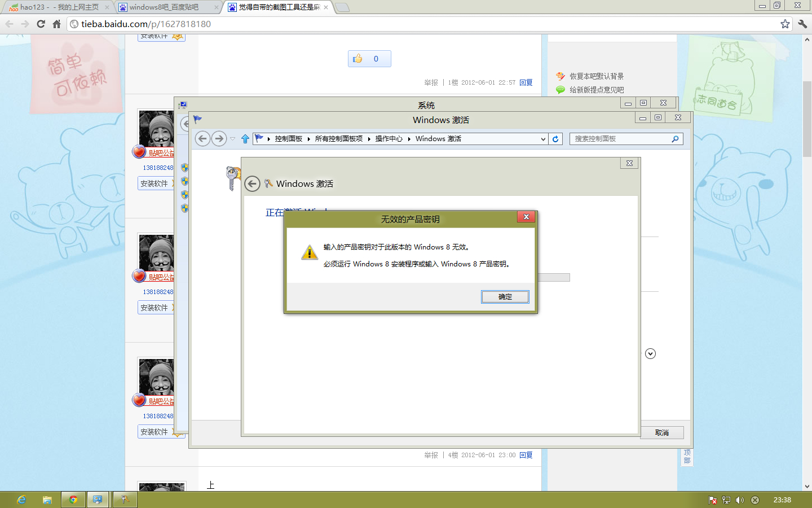Click the taskbar clock showing 23:38
The width and height of the screenshot is (812, 508).
tap(782, 500)
